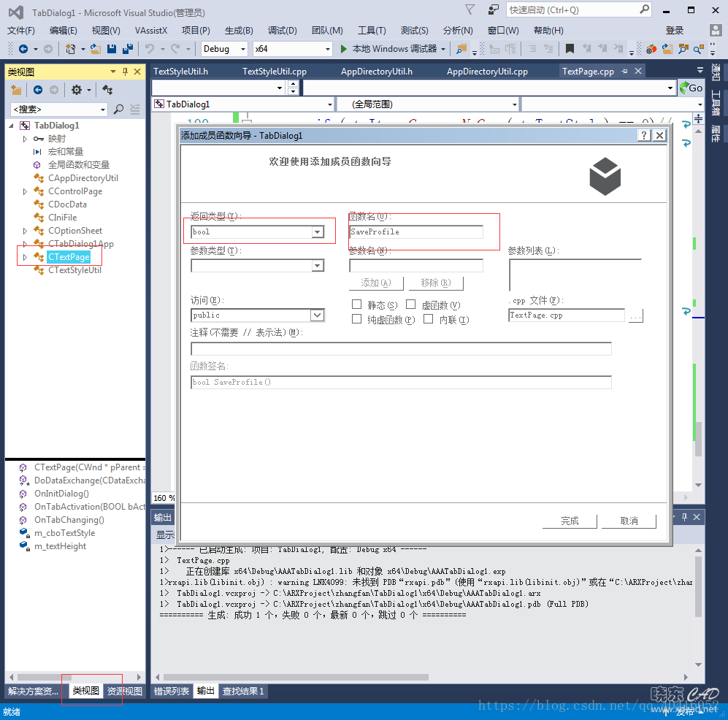
Task: Click the search magnifier in Class View
Action: coord(118,109)
